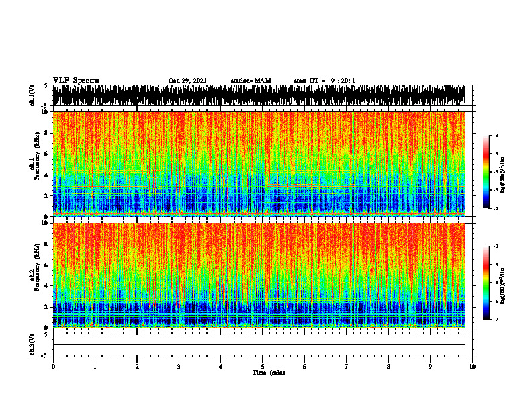Click the ch.2 spectrogram color bar
This screenshot has height=411, width=532.
tap(486, 283)
